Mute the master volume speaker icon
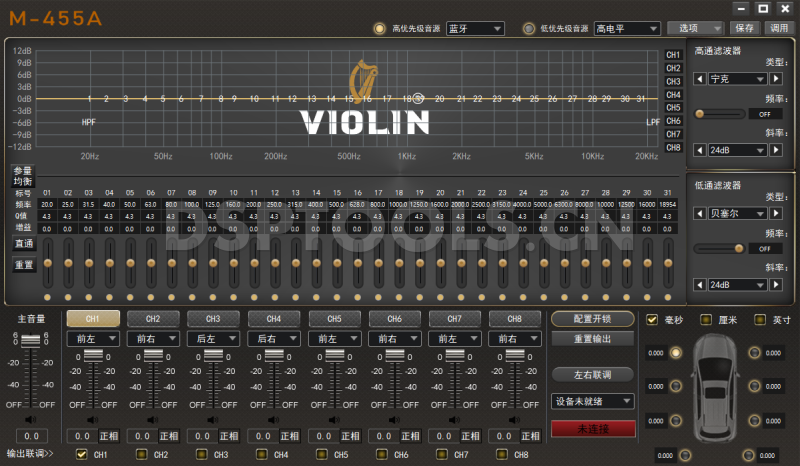The height and width of the screenshot is (466, 800). [x=30, y=420]
